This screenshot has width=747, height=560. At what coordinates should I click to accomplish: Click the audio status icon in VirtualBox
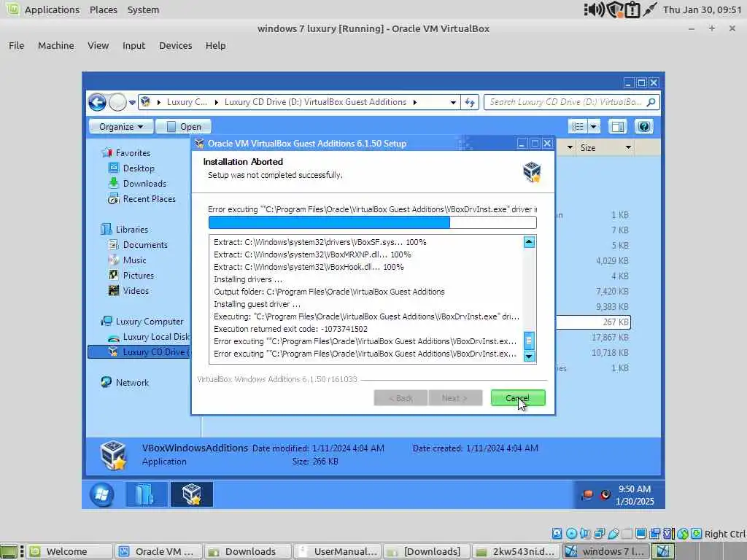[585, 534]
